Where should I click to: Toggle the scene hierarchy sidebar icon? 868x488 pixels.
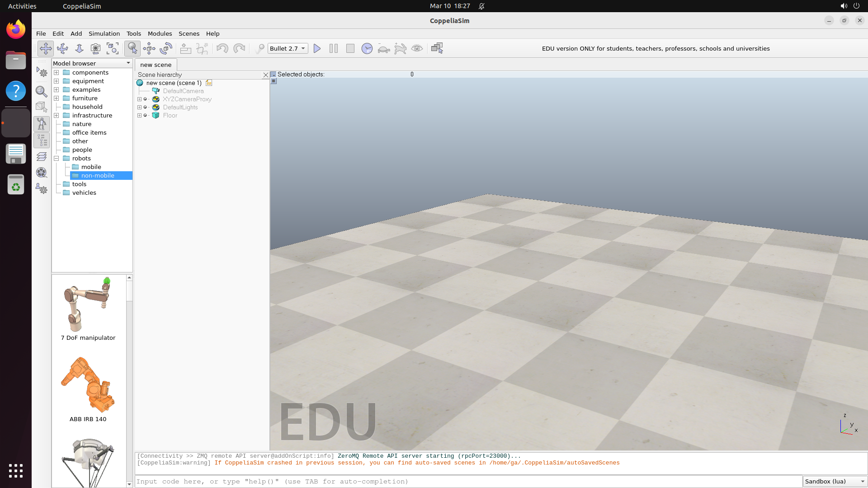[x=42, y=140]
